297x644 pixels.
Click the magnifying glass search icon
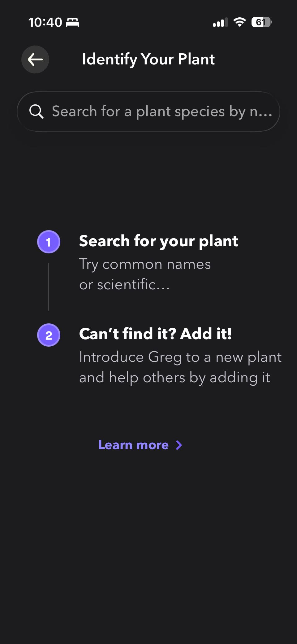pyautogui.click(x=36, y=112)
